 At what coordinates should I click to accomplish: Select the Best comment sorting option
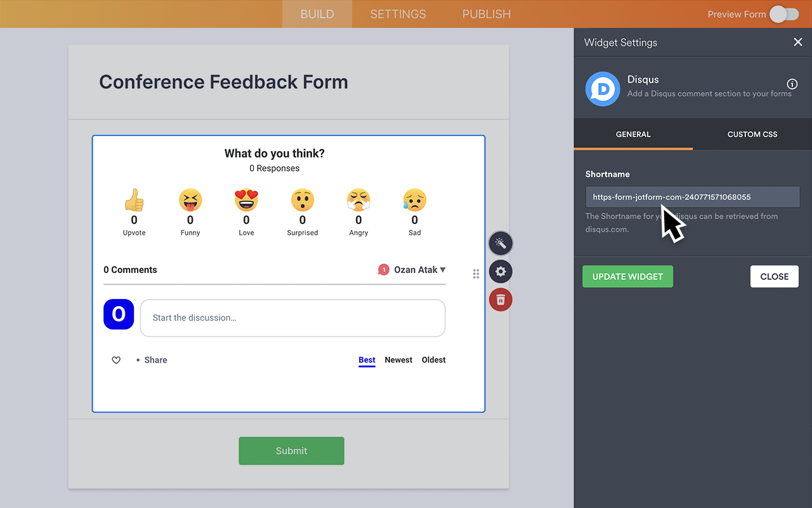coord(367,359)
